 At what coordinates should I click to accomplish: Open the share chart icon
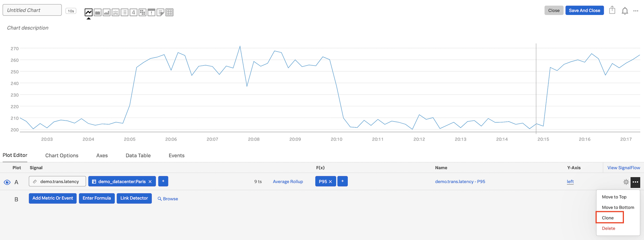tap(612, 10)
